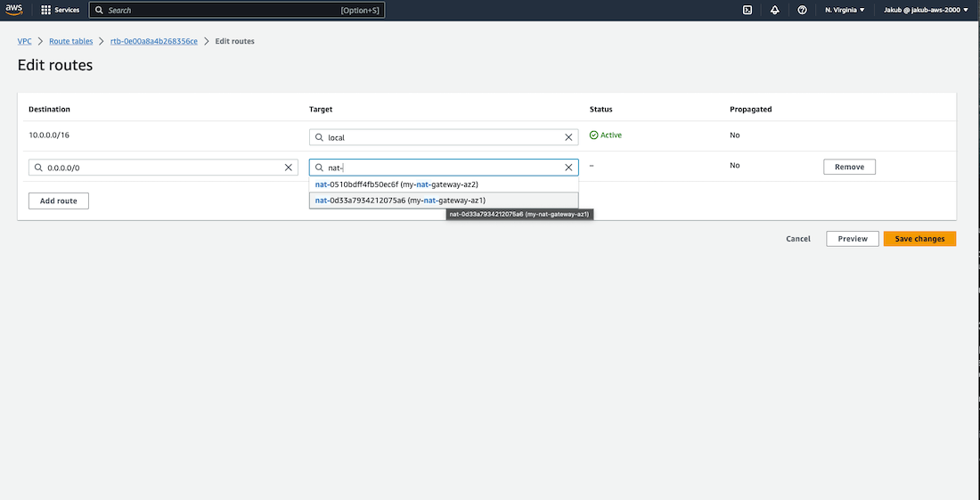
Task: Choose my-nat-gateway-az1 from the target list
Action: pos(400,201)
